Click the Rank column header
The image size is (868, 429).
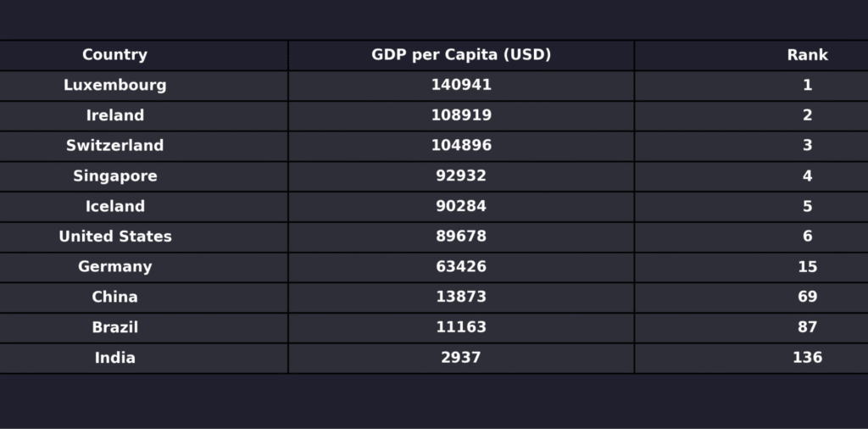(807, 55)
